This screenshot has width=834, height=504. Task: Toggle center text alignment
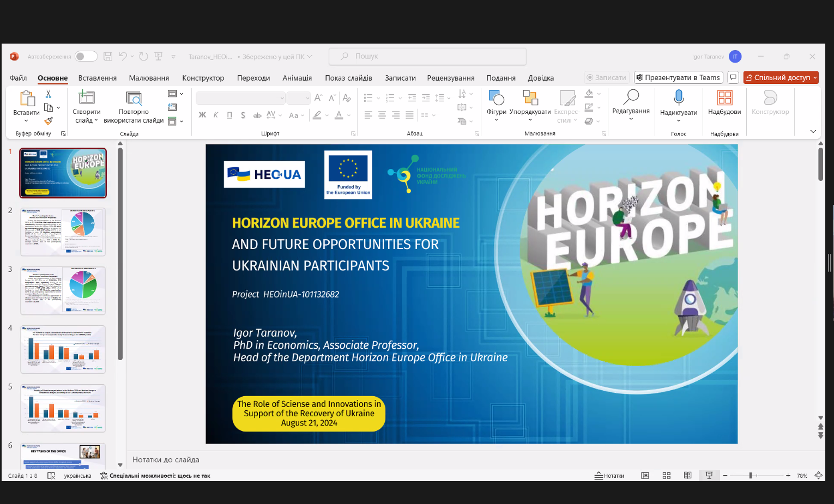382,115
